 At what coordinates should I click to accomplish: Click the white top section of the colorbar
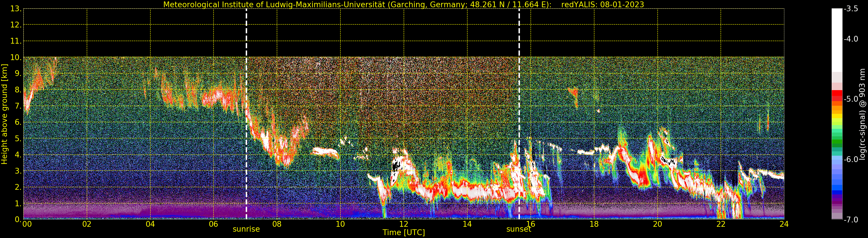837,40
